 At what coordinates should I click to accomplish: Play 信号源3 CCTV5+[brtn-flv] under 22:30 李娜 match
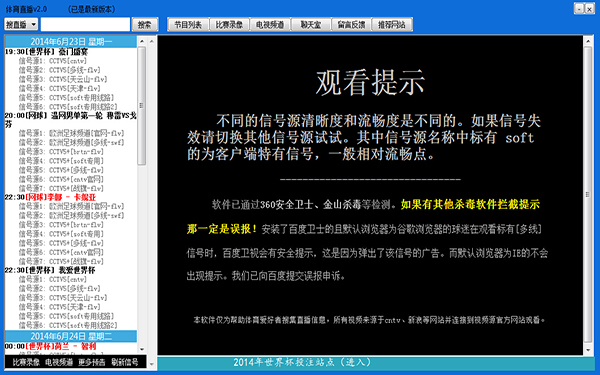(x=61, y=225)
